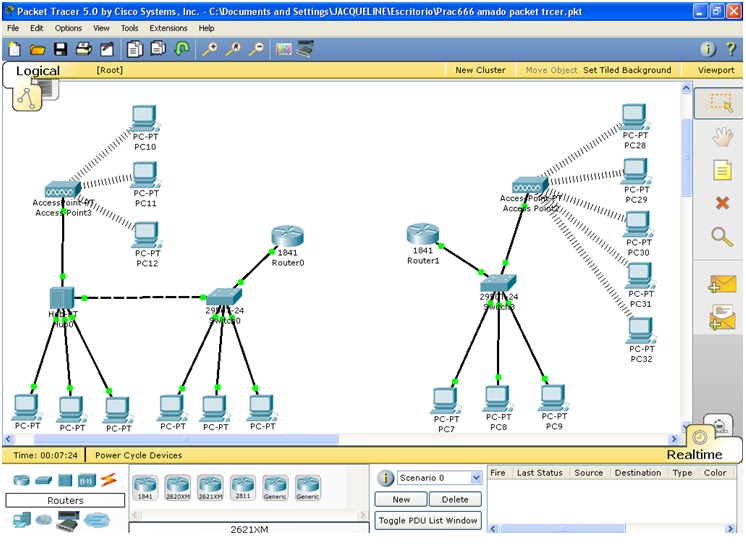Viewport: 746px width, 552px height.
Task: Open the Drawing Palette toolbar icon
Action: coord(284,49)
